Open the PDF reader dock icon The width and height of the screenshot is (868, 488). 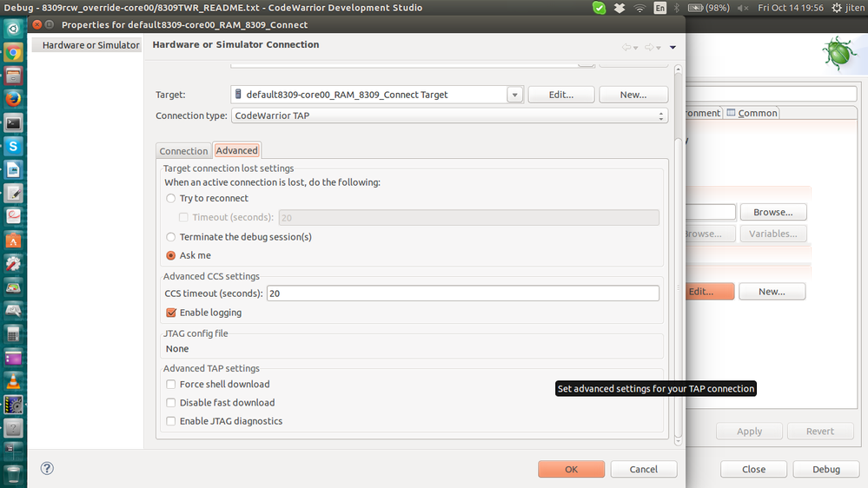pyautogui.click(x=13, y=216)
